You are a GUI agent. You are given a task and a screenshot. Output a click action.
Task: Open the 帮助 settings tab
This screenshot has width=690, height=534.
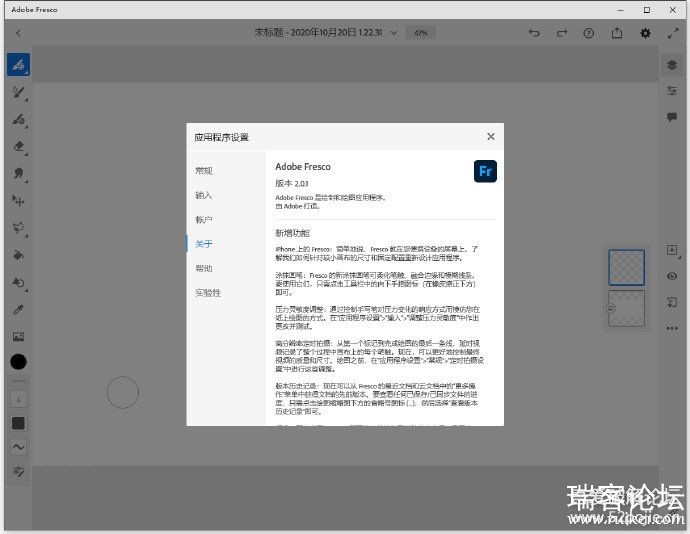[x=204, y=268]
